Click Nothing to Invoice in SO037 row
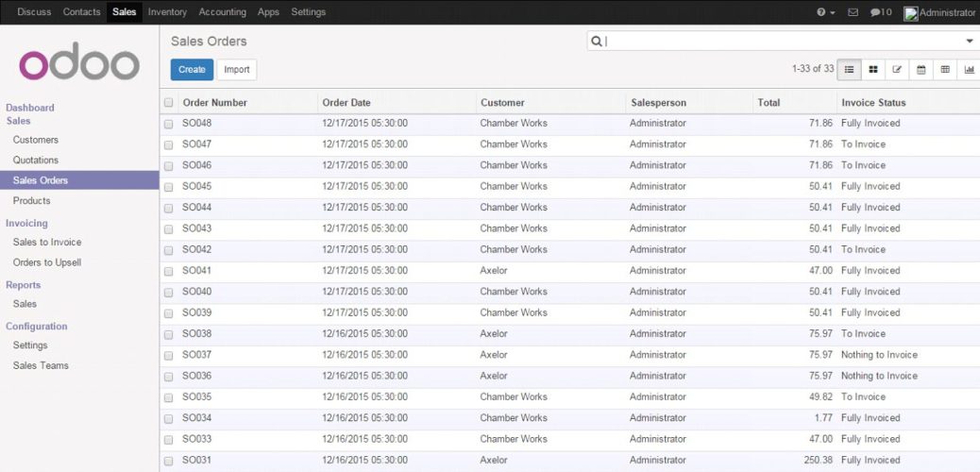 pyautogui.click(x=879, y=355)
